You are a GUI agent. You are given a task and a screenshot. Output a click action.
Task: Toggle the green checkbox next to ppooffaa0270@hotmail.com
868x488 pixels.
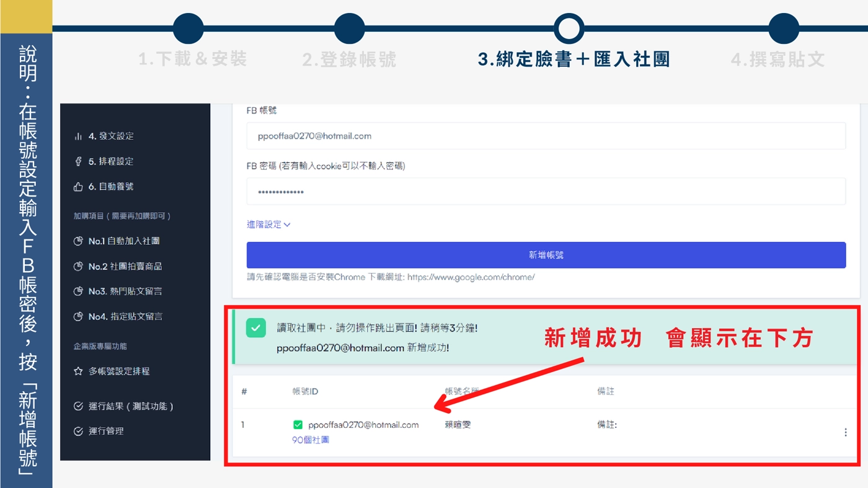click(298, 425)
